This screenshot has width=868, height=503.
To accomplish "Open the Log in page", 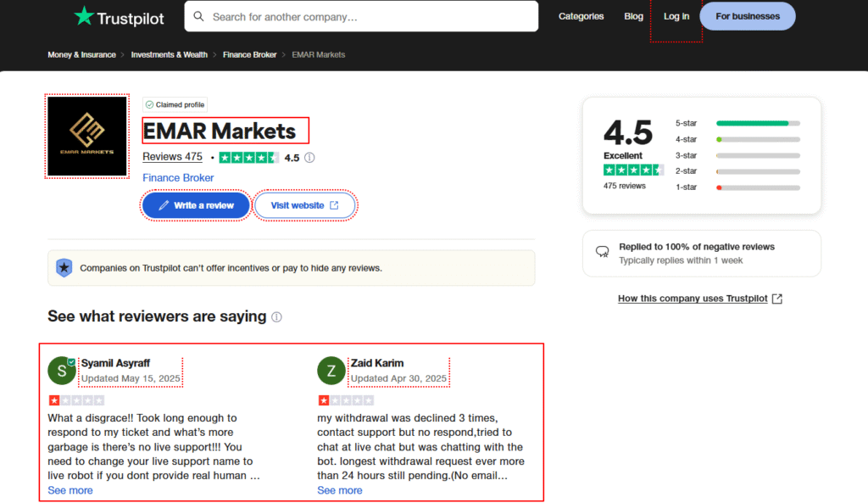I will 676,16.
